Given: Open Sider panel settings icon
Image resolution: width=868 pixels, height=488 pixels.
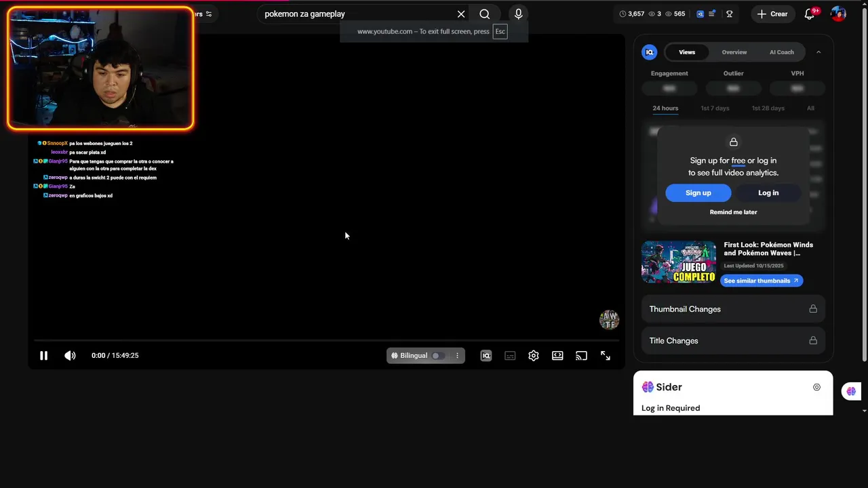Looking at the screenshot, I should pyautogui.click(x=816, y=388).
